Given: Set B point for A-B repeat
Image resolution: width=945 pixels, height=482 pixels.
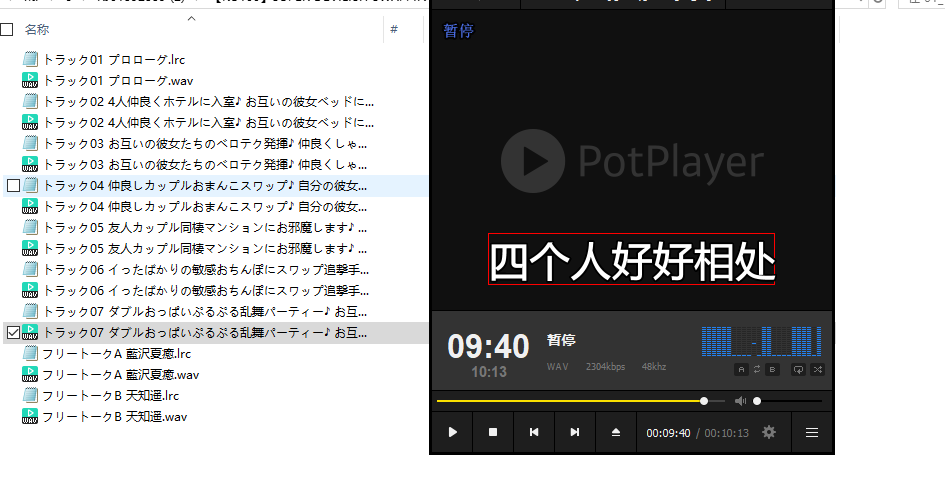Looking at the screenshot, I should click(x=772, y=369).
